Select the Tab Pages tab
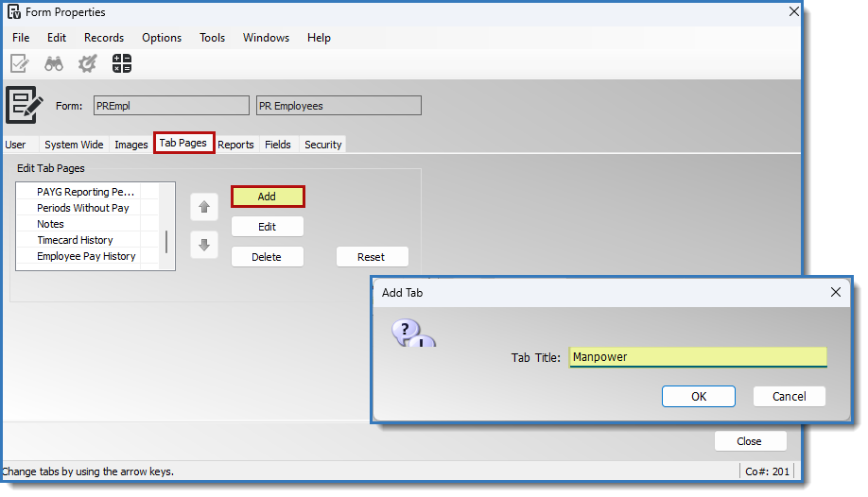 pyautogui.click(x=183, y=143)
